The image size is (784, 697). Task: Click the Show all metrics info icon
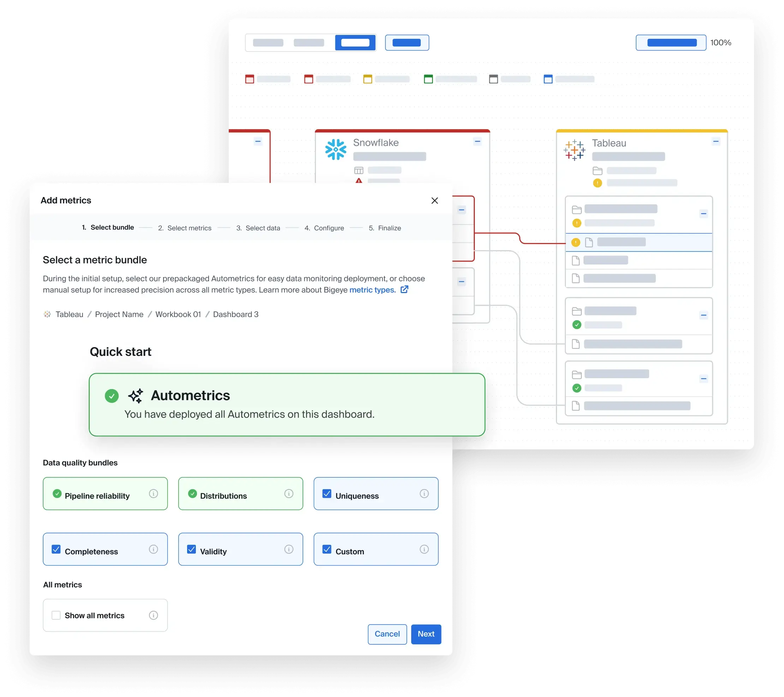click(154, 615)
